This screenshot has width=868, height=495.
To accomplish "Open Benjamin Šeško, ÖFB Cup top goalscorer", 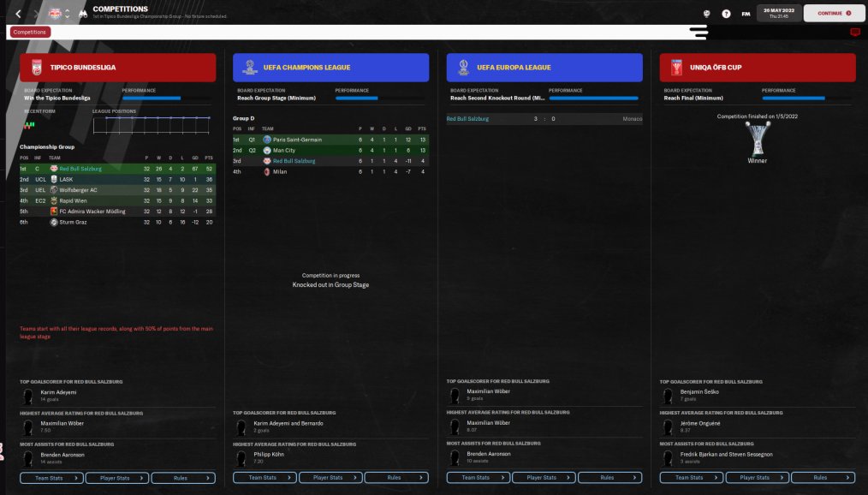I will tap(699, 392).
